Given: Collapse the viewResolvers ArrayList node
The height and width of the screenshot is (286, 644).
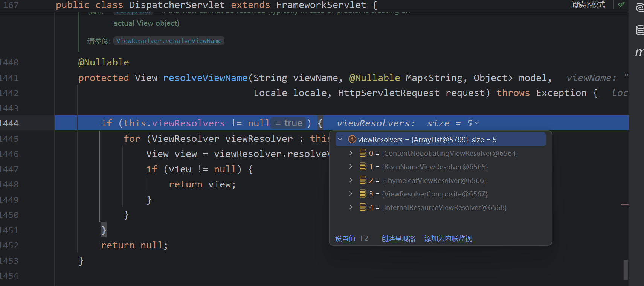Looking at the screenshot, I should tap(340, 140).
